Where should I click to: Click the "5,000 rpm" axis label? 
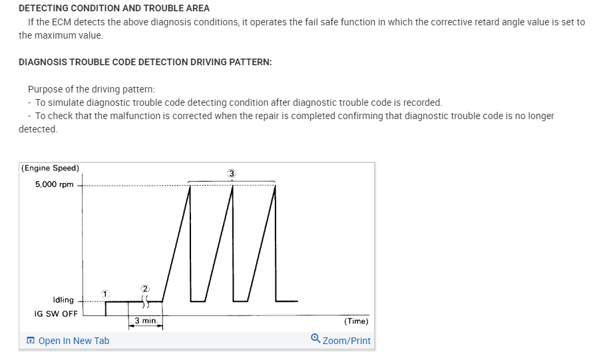[x=55, y=184]
